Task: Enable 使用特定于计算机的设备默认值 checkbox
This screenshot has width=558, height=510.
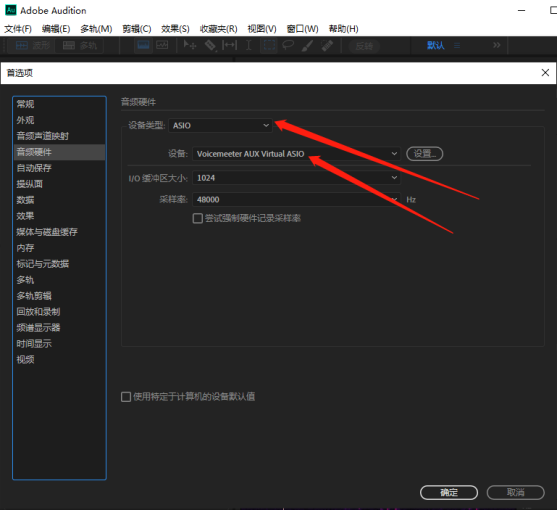Action: [x=126, y=397]
